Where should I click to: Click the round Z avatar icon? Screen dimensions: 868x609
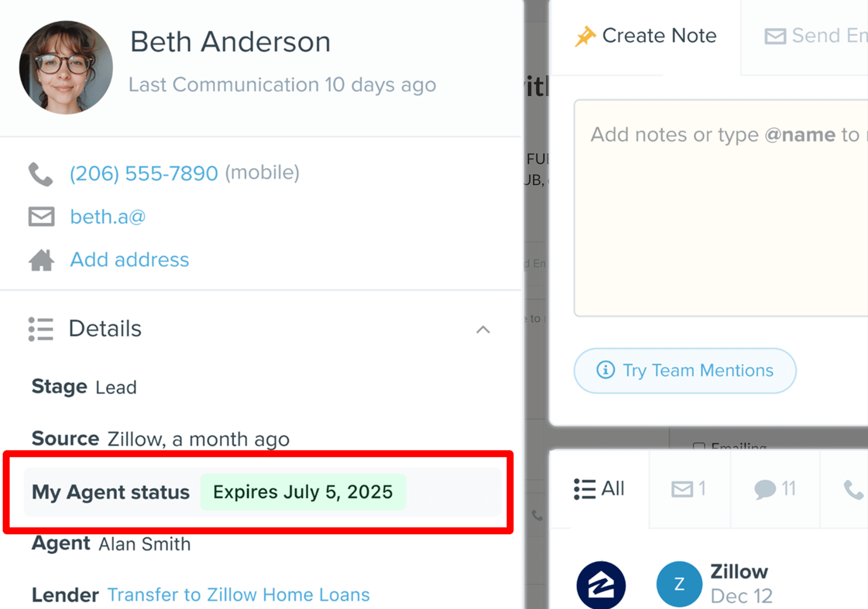tap(679, 584)
